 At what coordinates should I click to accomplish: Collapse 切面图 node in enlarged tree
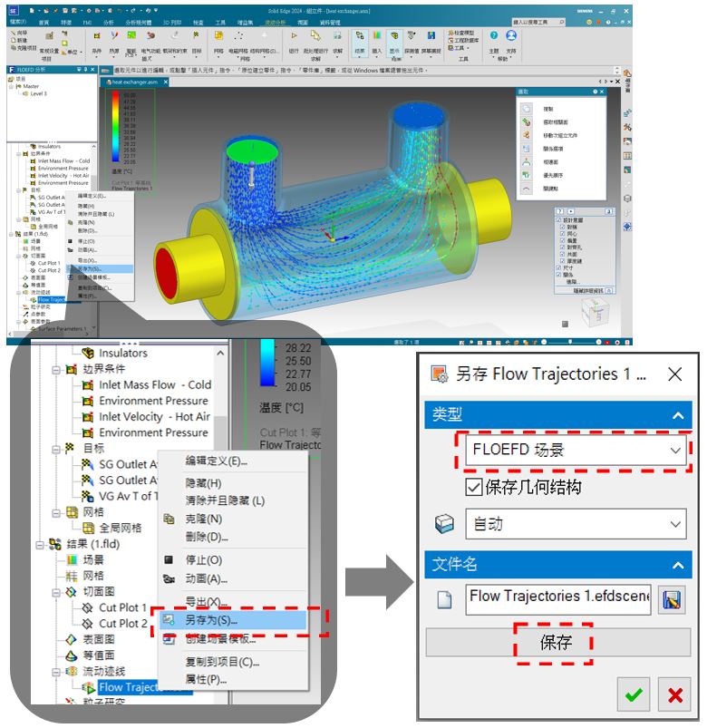coord(55,592)
